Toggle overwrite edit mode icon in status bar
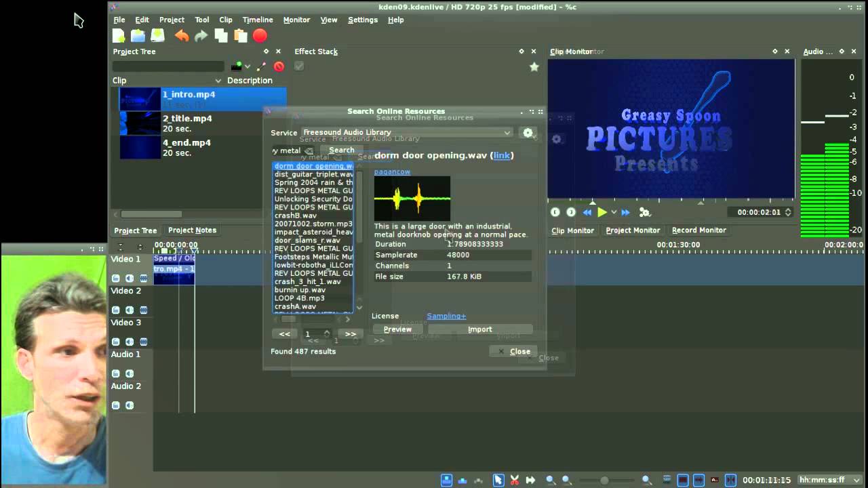The image size is (868, 488). (x=463, y=480)
